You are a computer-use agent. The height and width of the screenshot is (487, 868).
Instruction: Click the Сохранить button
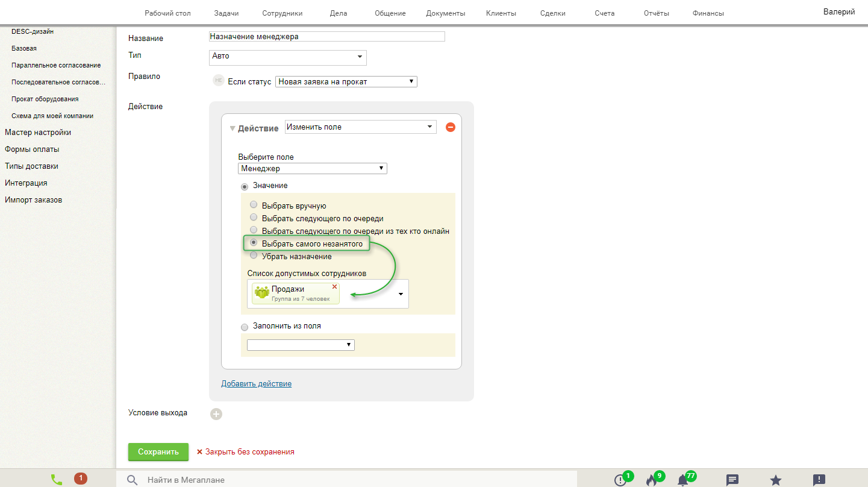pos(158,452)
